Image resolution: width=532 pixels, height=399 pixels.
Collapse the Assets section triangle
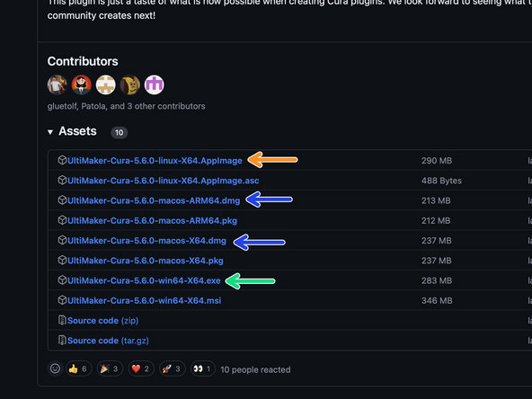[50, 132]
